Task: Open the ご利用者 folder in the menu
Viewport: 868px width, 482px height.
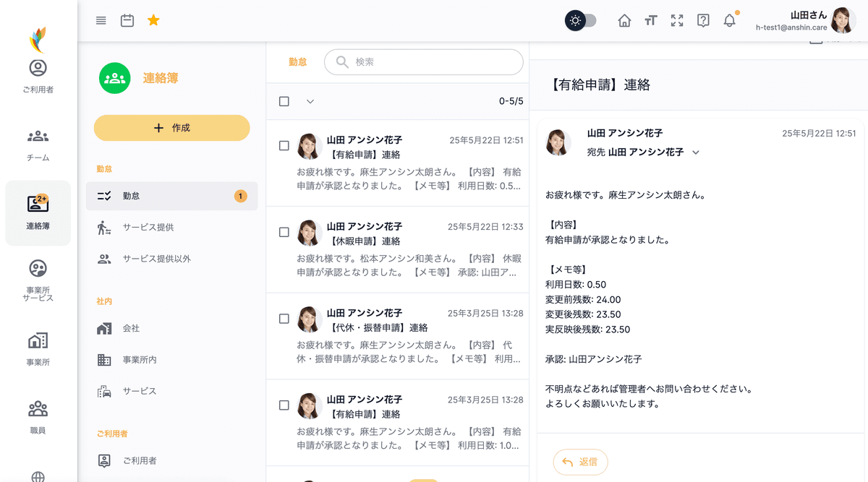Action: [x=172, y=460]
